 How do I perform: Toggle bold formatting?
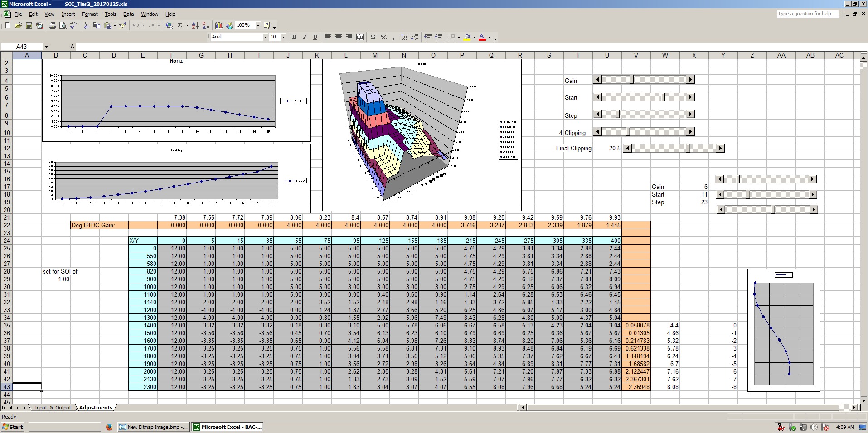[294, 37]
